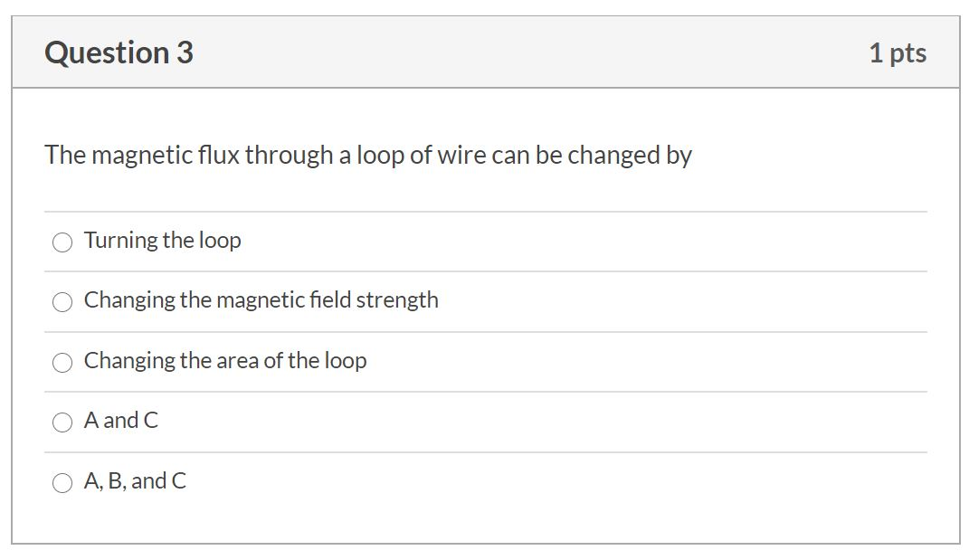
Task: Click the 'Changing the magnetic field strength' text
Action: pyautogui.click(x=261, y=300)
